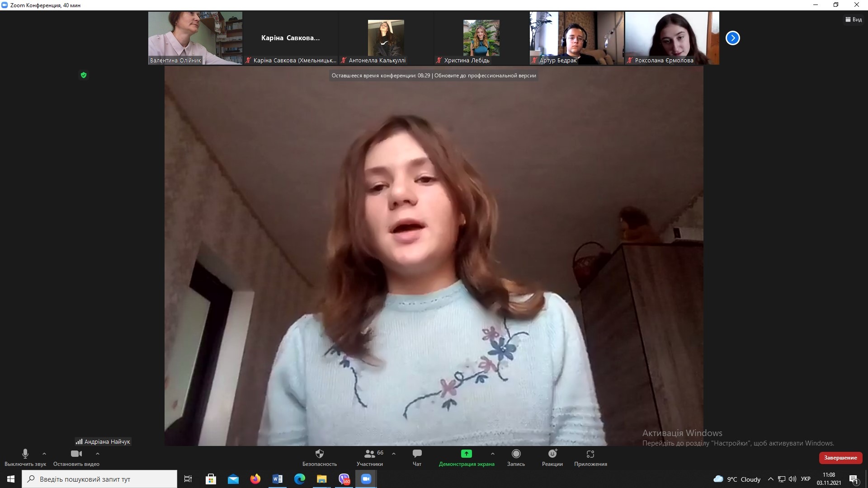868x488 pixels.
Task: Open Реакции reactions menu
Action: [552, 454]
